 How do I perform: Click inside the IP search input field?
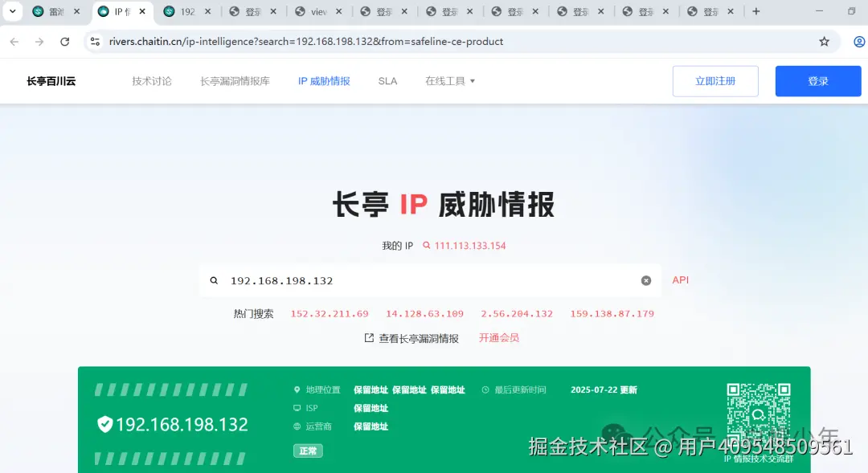click(402, 279)
